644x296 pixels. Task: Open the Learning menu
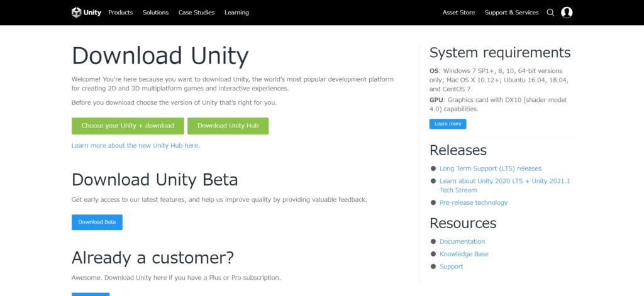(236, 13)
